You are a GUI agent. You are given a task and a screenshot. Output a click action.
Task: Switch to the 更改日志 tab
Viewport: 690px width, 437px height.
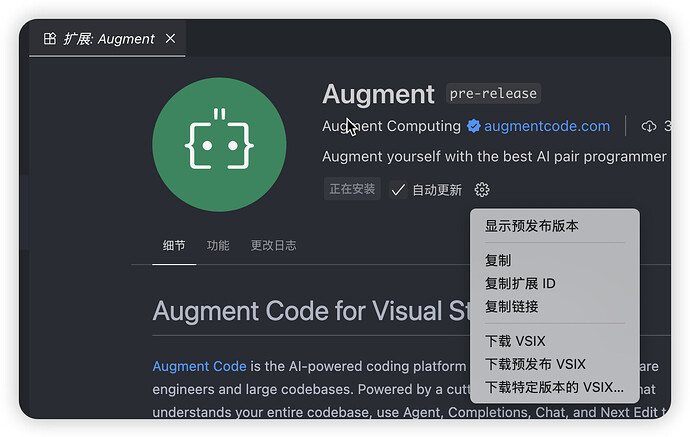(273, 246)
